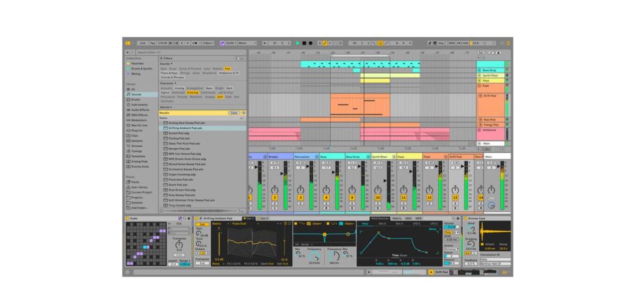Open Audio Effects in the browser

[139, 110]
